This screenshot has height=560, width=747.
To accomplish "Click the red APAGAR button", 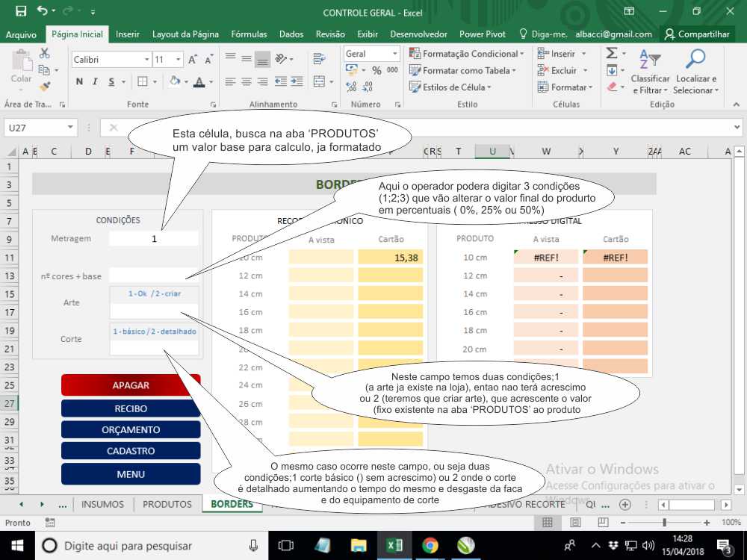I will tap(131, 385).
